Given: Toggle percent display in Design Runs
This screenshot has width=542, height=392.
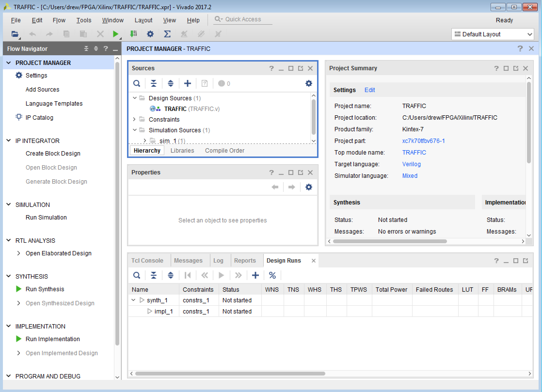Looking at the screenshot, I should [x=272, y=275].
